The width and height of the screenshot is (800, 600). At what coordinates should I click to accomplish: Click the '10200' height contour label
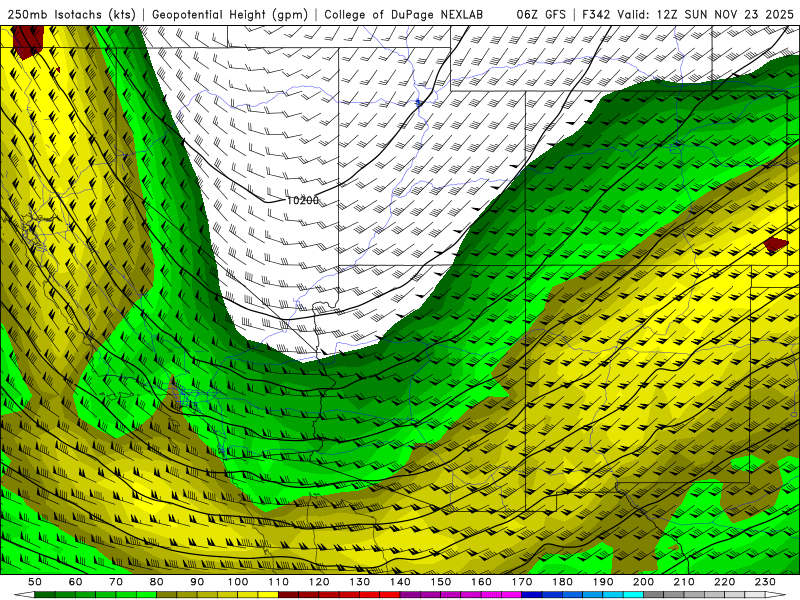[x=303, y=201]
